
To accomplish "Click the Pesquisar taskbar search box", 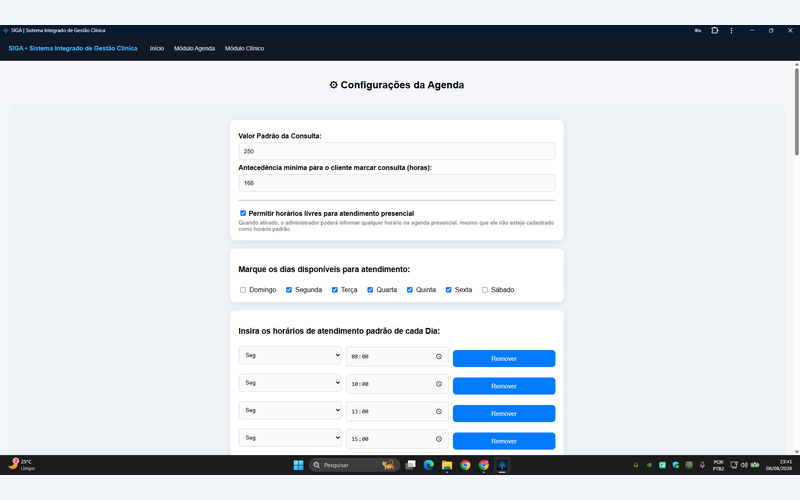I will (x=354, y=465).
